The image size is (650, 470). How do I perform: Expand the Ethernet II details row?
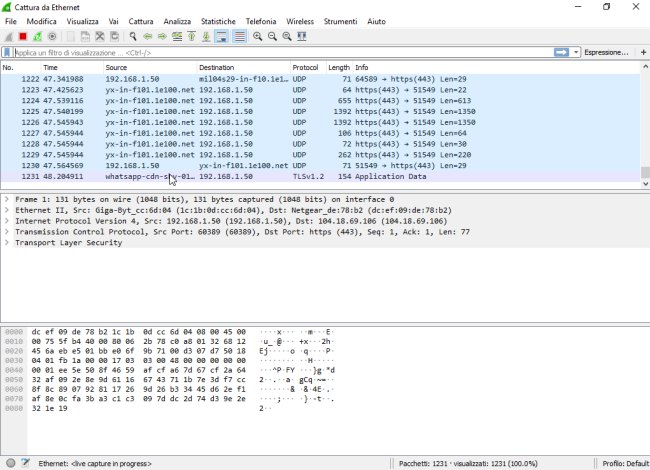click(x=7, y=210)
